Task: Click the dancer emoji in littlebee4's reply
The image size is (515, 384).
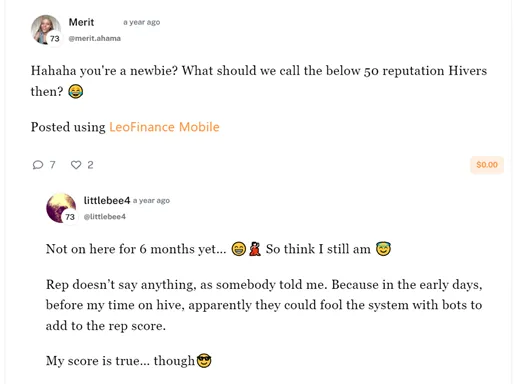Action: [x=255, y=249]
